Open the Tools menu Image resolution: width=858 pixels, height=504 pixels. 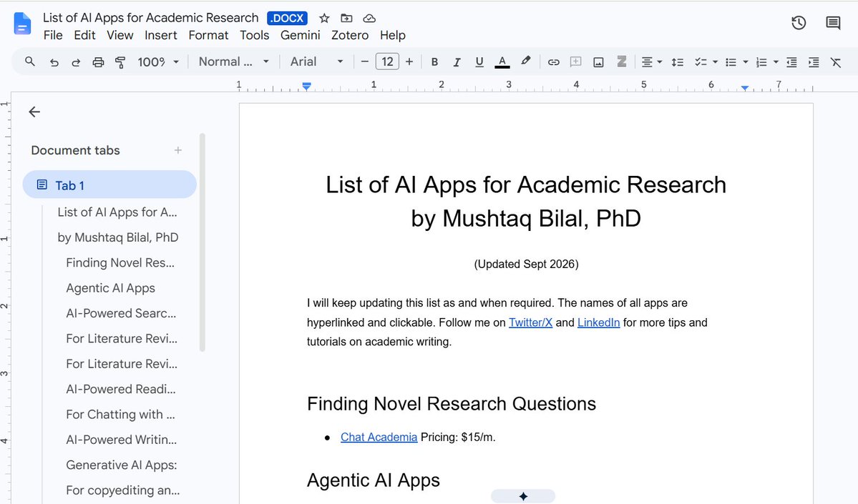pyautogui.click(x=255, y=35)
